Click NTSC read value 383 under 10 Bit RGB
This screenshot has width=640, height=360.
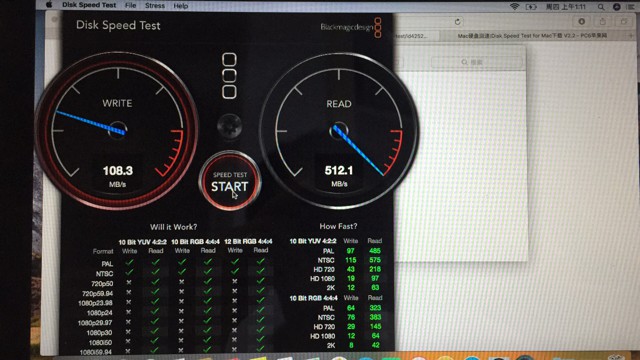click(x=375, y=317)
